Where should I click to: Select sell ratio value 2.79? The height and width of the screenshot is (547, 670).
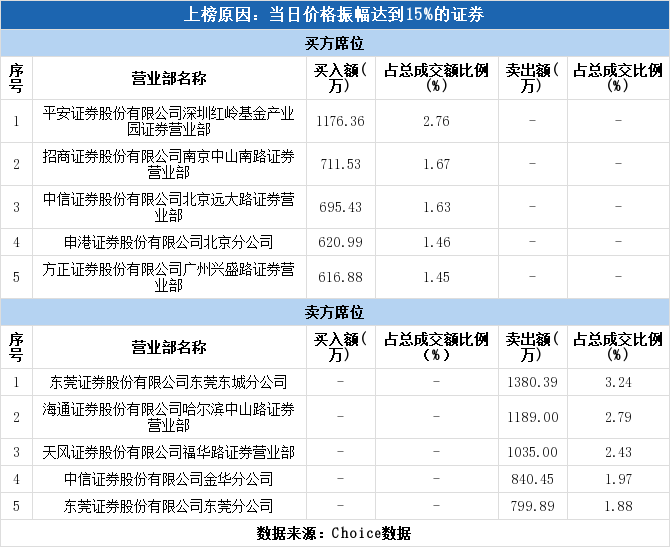pyautogui.click(x=618, y=417)
